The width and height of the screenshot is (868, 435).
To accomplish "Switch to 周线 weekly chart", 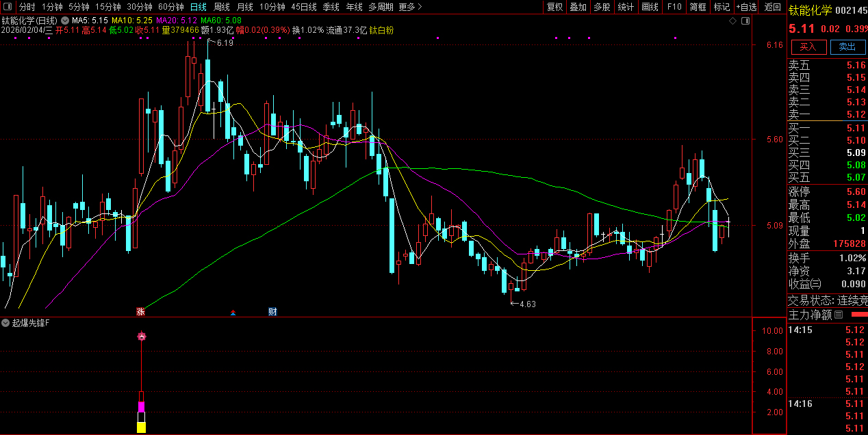I will (x=222, y=7).
